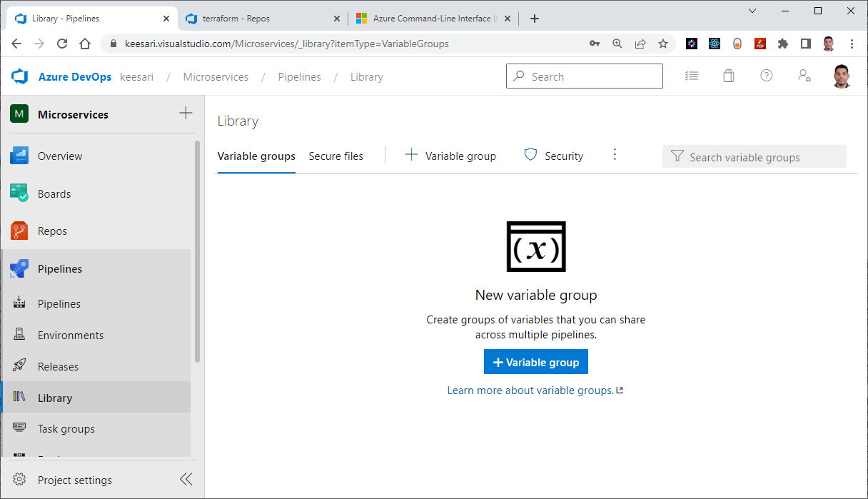The width and height of the screenshot is (868, 499).
Task: Click the Library books icon
Action: point(19,398)
